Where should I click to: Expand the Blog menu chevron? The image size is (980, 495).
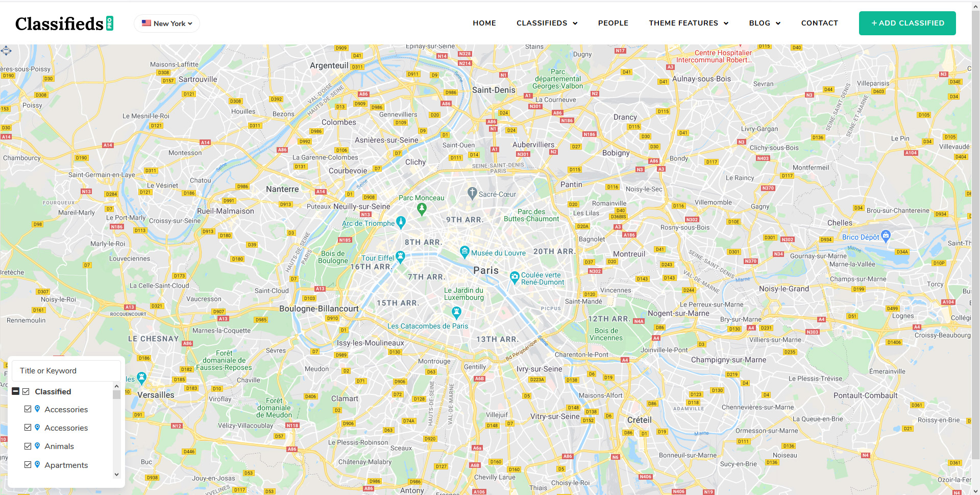point(778,23)
